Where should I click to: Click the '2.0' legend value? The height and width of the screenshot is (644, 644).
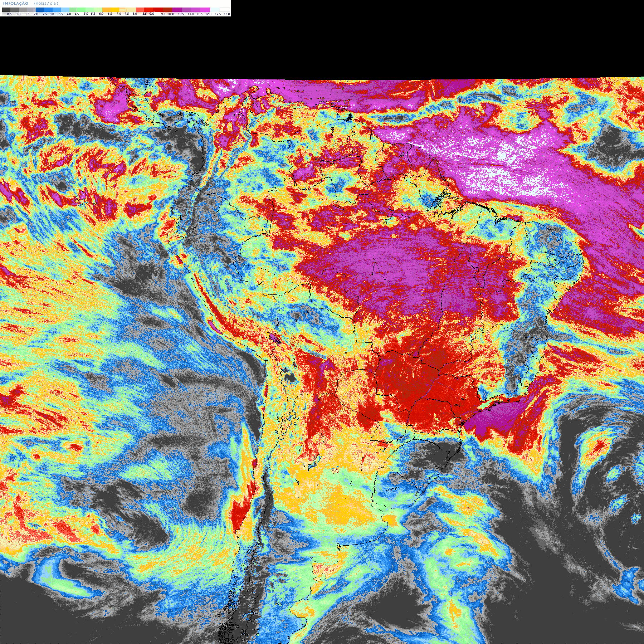pos(36,14)
